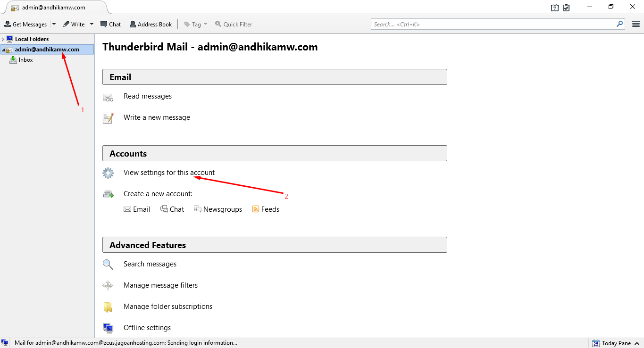Toggle the Quick Filter bar

click(x=234, y=24)
